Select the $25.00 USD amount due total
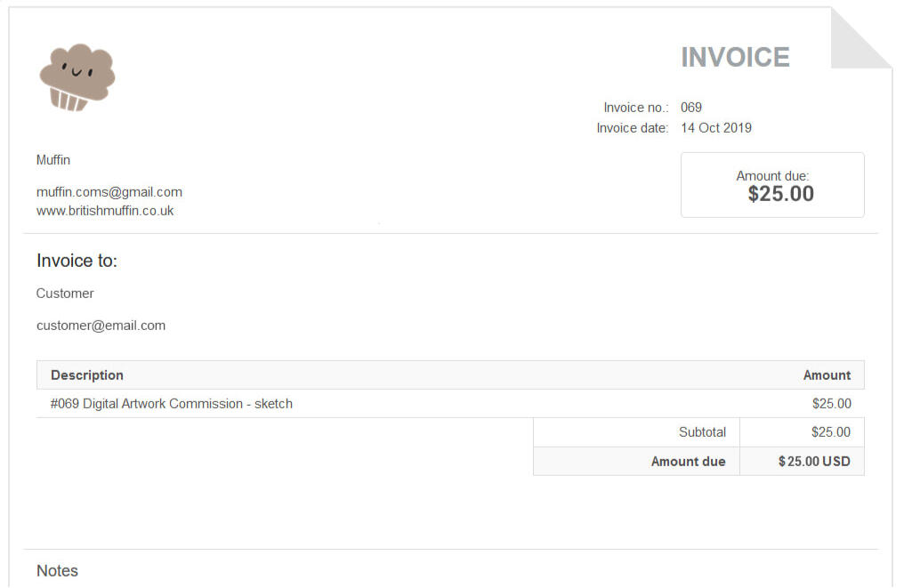904x588 pixels. coord(814,462)
